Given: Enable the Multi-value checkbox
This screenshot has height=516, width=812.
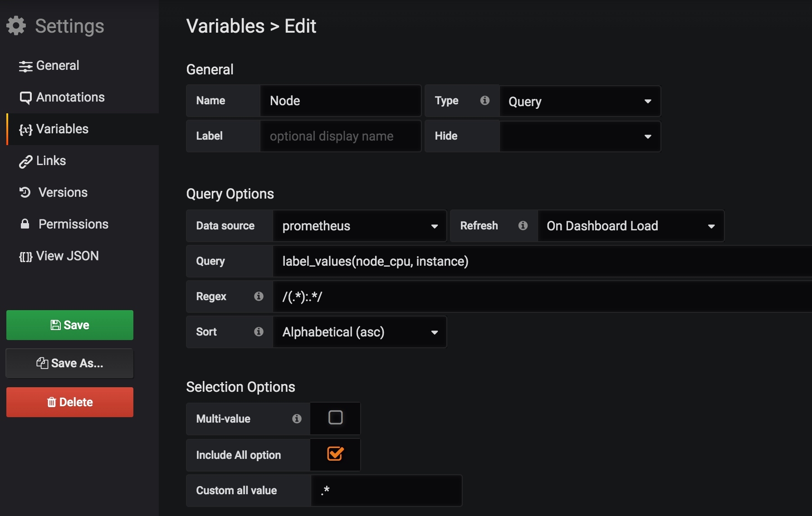Looking at the screenshot, I should tap(335, 418).
